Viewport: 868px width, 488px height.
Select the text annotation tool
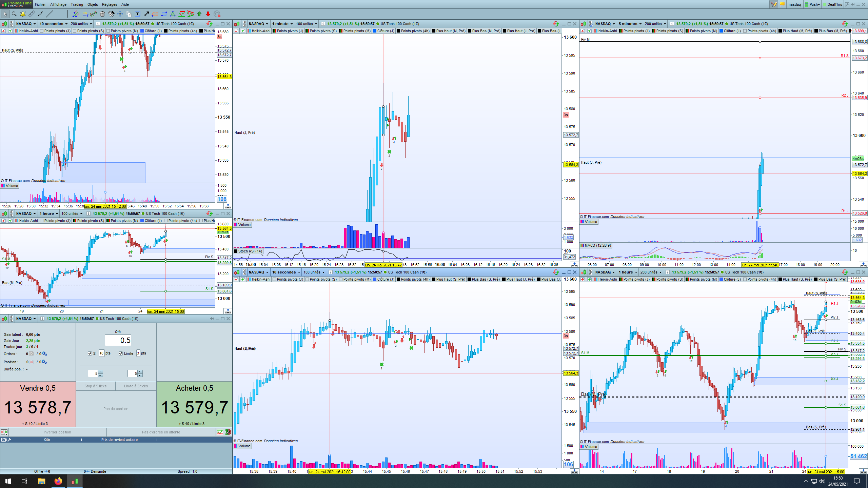(x=138, y=14)
